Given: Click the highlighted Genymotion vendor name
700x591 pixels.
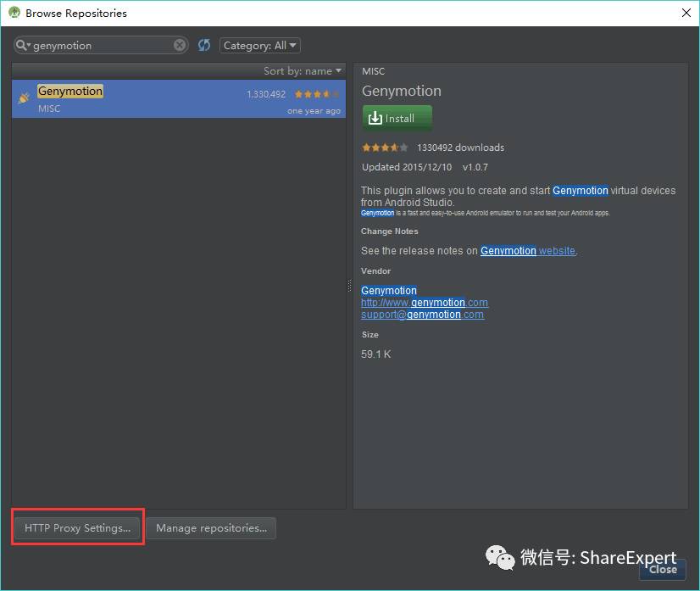Looking at the screenshot, I should 389,290.
